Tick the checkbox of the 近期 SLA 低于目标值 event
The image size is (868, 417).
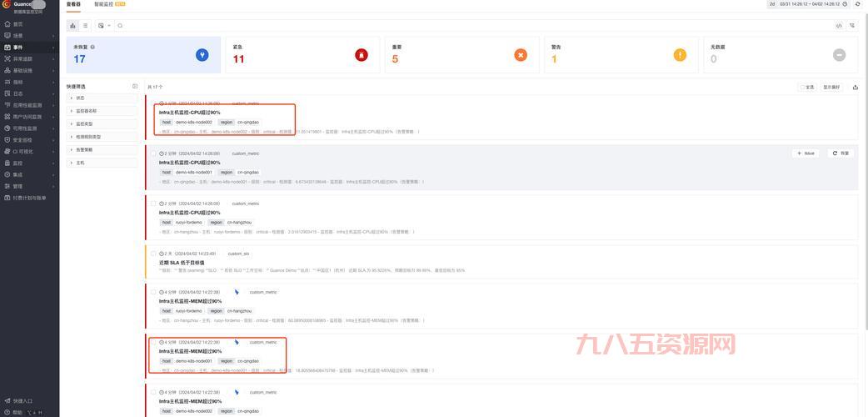coord(153,254)
